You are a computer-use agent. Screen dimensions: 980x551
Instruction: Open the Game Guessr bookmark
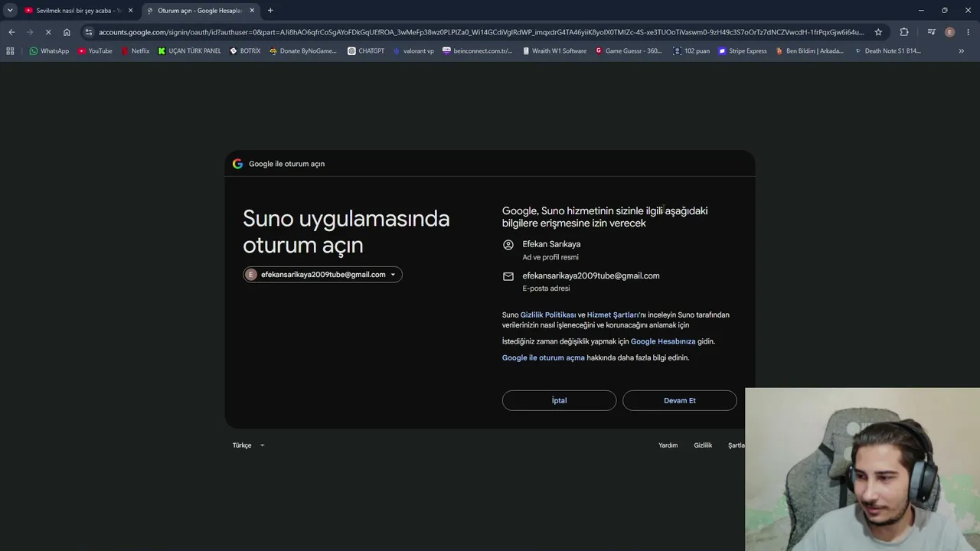coord(629,51)
